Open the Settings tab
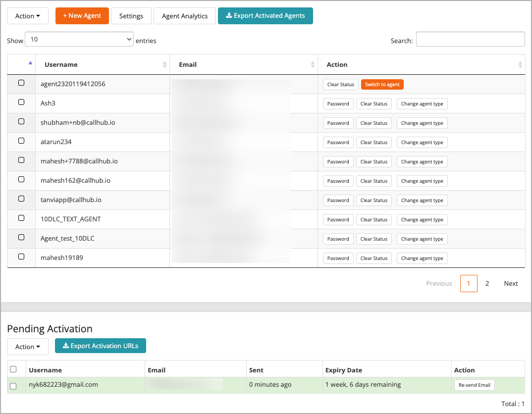 point(131,15)
